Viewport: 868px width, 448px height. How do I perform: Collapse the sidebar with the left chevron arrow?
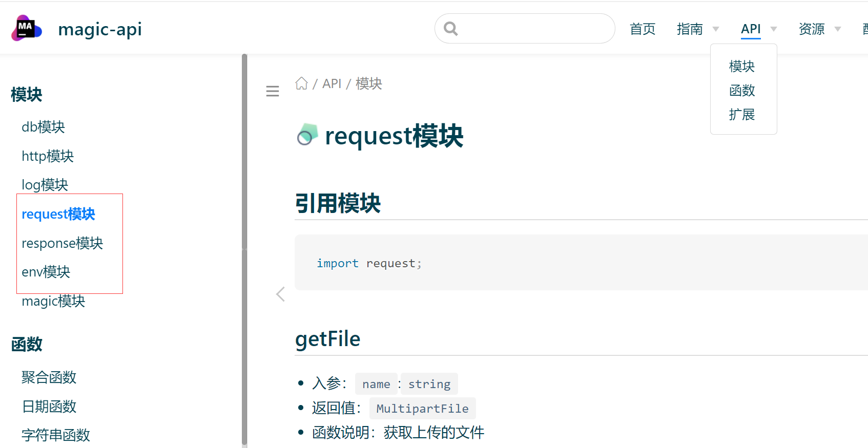click(280, 294)
